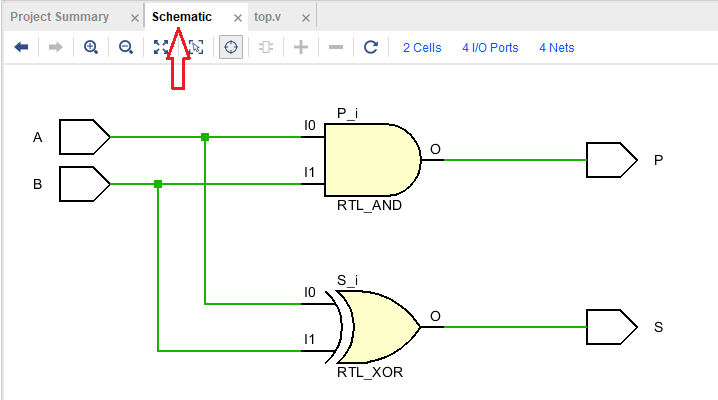Click the Zoom Fit icon
718x400 pixels.
tap(161, 47)
